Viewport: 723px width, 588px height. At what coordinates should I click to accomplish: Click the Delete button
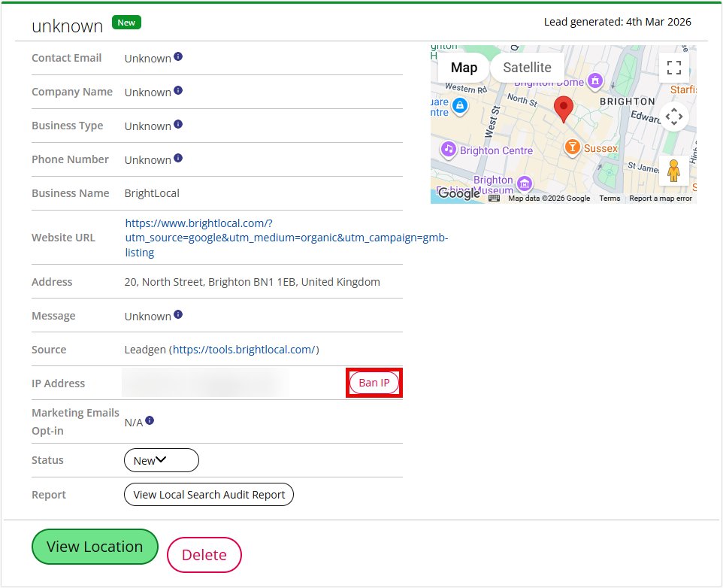[204, 555]
